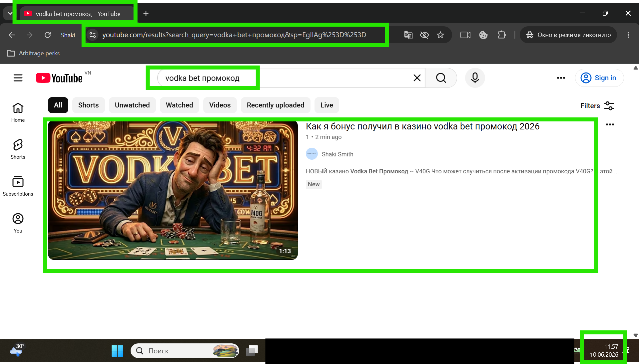
Task: Open the Arbitrage perks bookmark folder
Action: click(33, 53)
